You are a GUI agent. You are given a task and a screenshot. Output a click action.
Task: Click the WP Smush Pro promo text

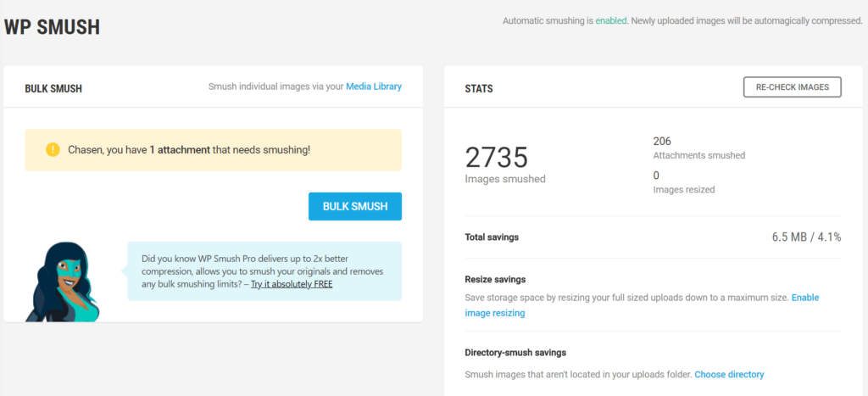264,271
